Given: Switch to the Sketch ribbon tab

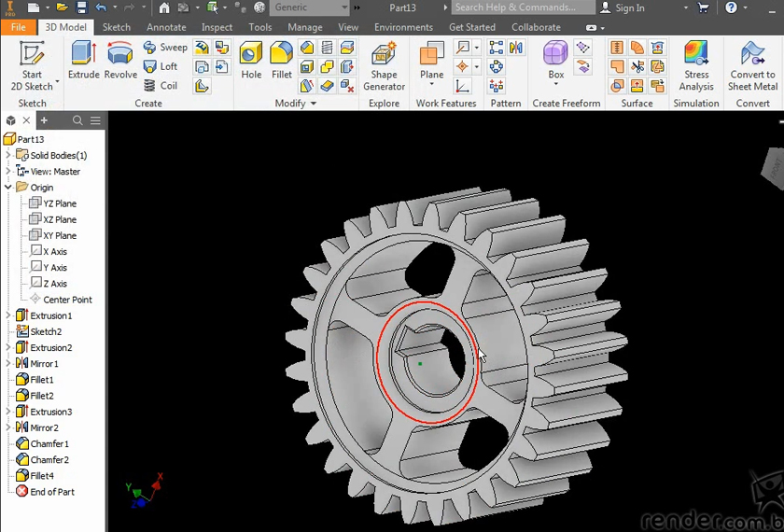Looking at the screenshot, I should 116,27.
